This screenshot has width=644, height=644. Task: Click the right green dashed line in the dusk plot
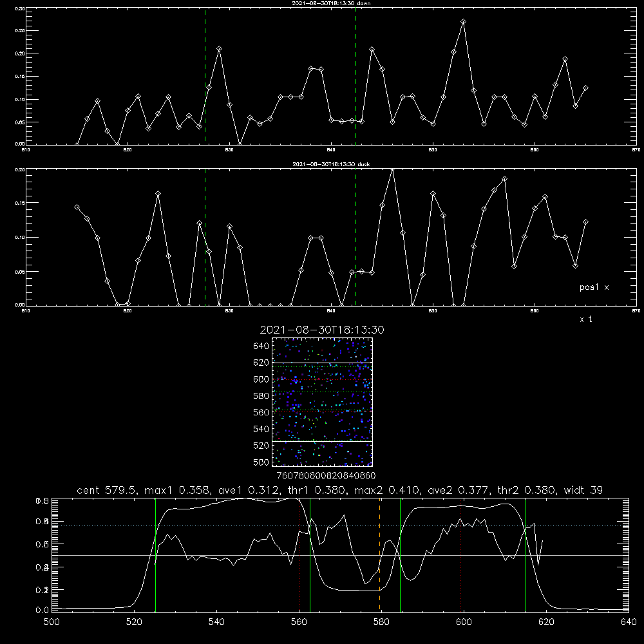click(355, 238)
